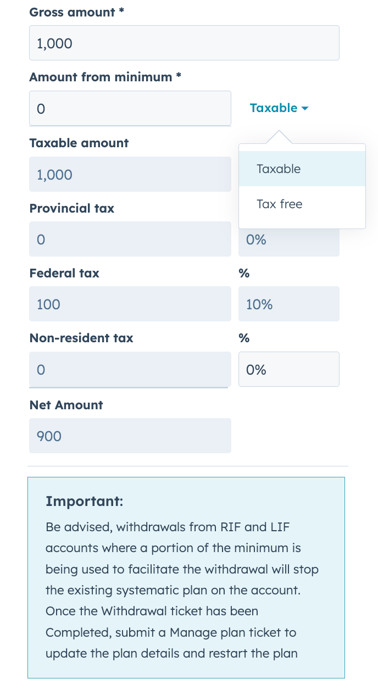Click the Federal tax amount field

[x=130, y=304]
